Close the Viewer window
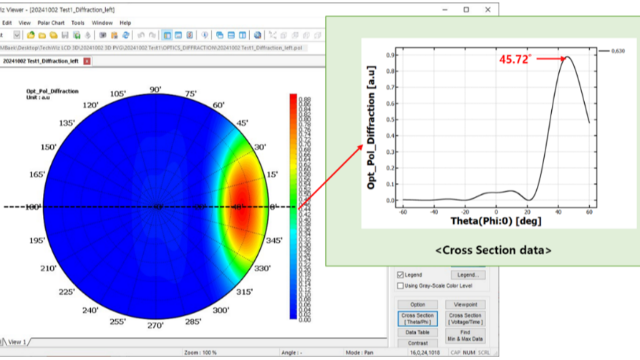Image resolution: width=640 pixels, height=360 pixels. (488, 9)
